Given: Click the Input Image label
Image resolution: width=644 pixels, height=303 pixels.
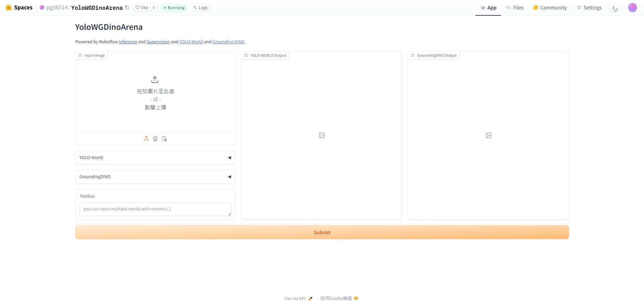Looking at the screenshot, I should 92,55.
